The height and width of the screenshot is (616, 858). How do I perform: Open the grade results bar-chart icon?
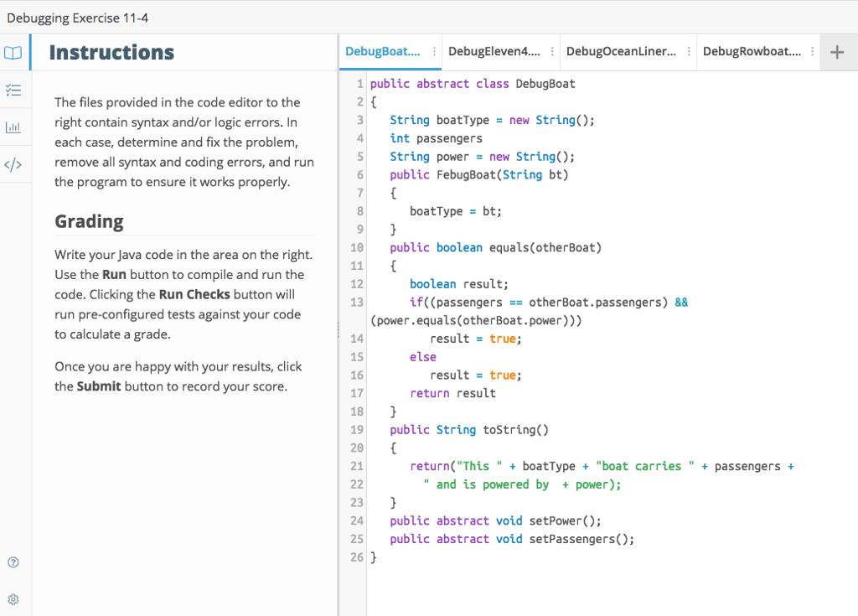pos(13,127)
